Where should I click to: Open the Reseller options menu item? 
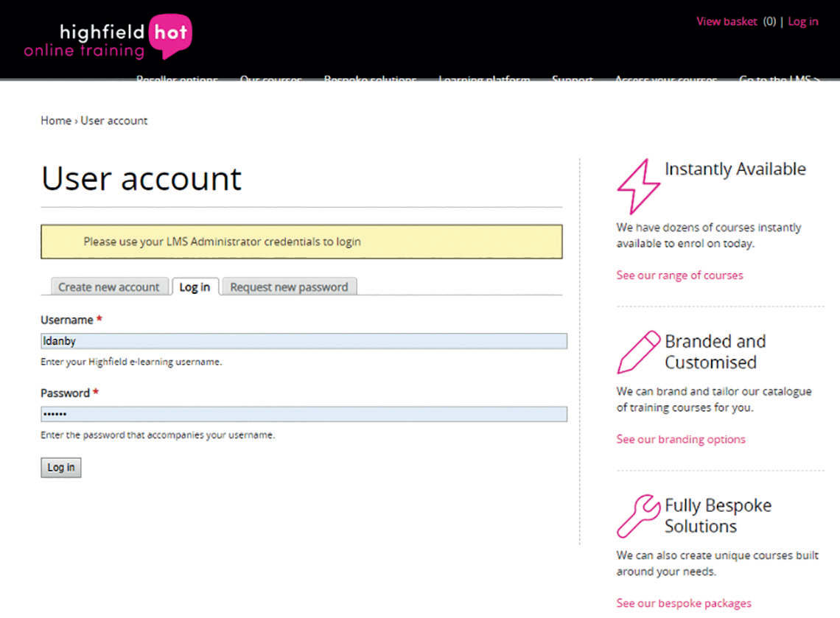(177, 79)
